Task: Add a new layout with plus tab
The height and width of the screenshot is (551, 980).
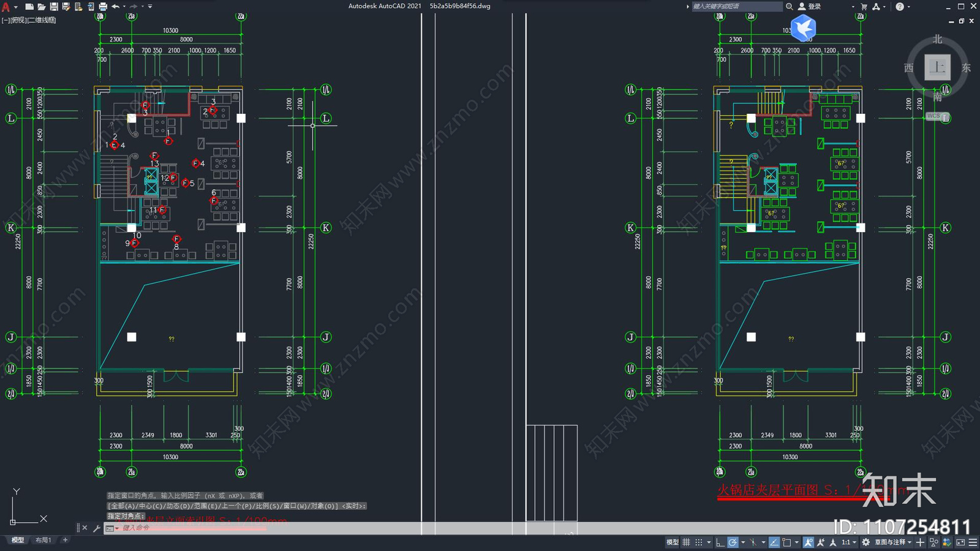Action: [65, 540]
